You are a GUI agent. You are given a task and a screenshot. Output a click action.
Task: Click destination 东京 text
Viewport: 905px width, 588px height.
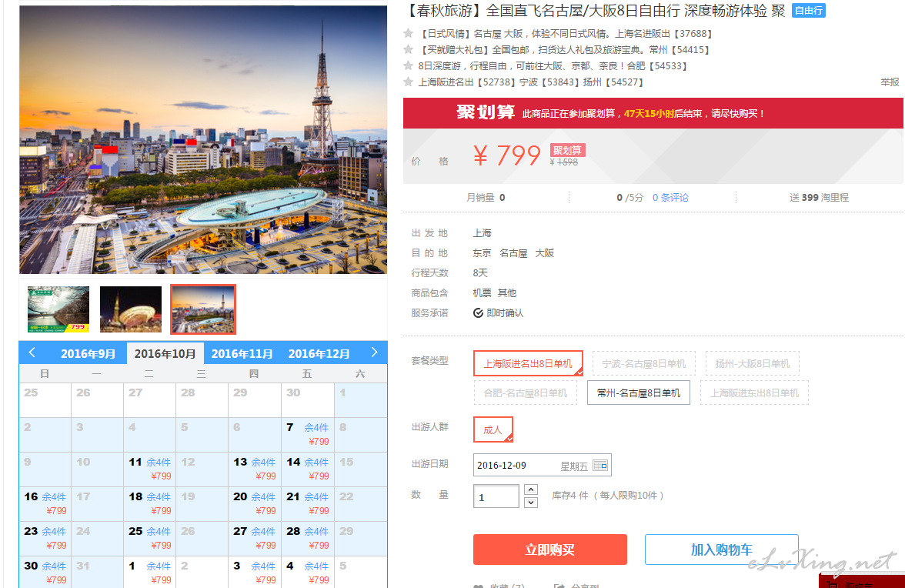(x=482, y=252)
